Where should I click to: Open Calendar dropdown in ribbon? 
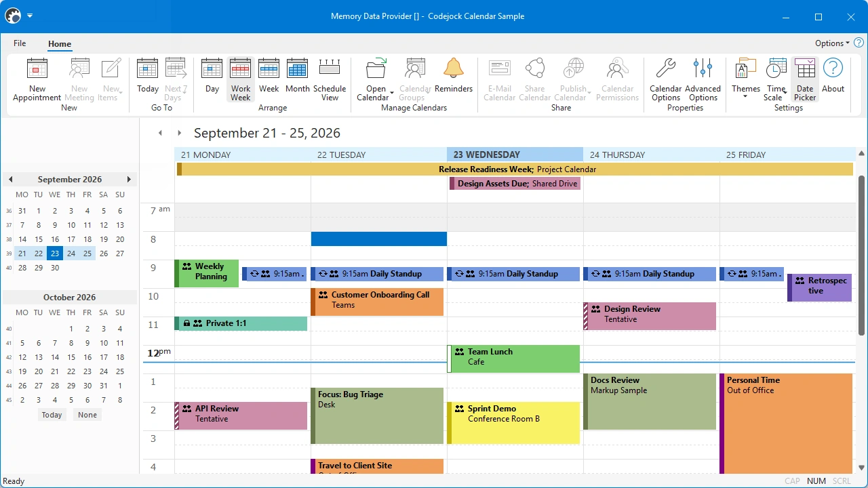coord(376,79)
